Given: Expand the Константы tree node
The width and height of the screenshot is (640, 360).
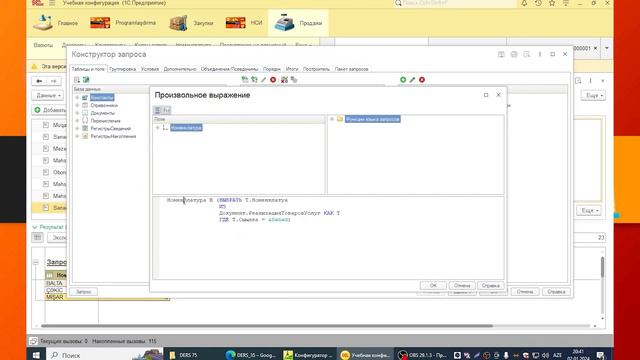Looking at the screenshot, I should pyautogui.click(x=77, y=98).
